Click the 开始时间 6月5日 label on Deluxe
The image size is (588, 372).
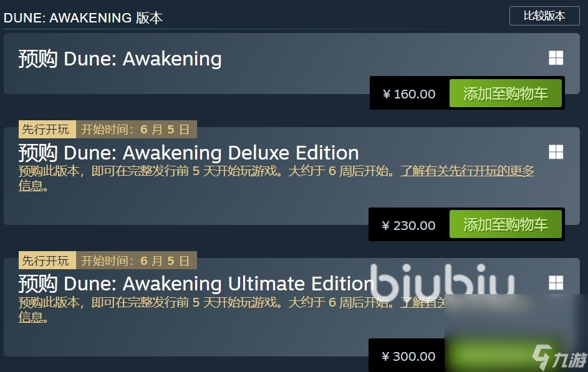pos(137,129)
